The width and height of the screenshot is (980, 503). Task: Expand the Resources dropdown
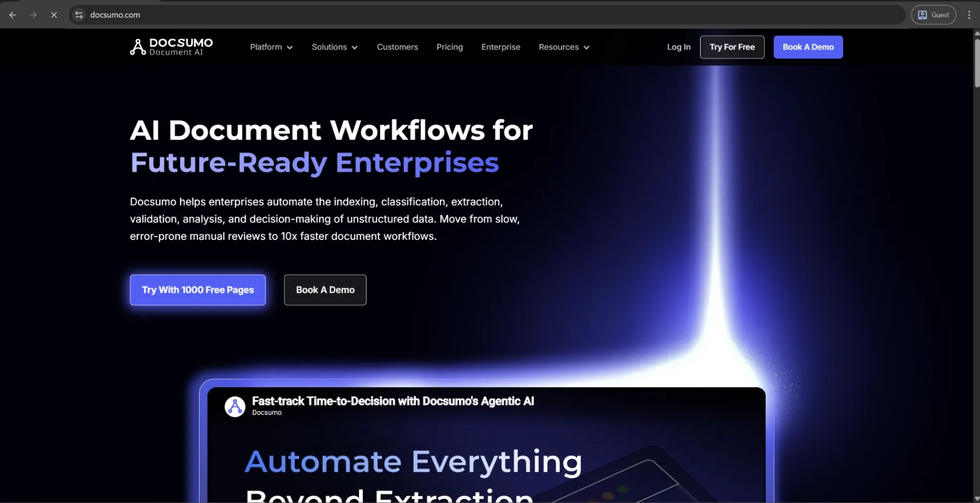(564, 47)
